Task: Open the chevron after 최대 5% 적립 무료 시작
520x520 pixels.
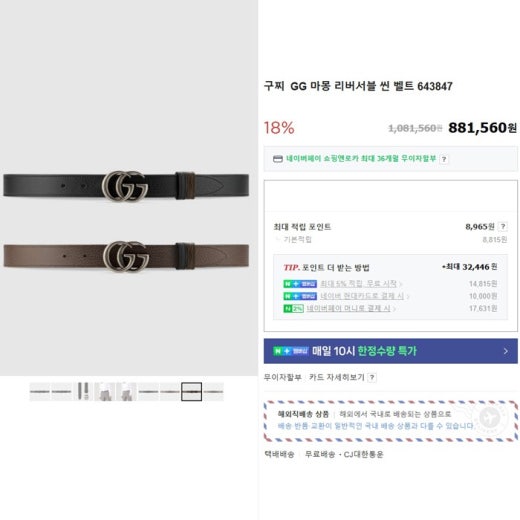Action: 401,284
